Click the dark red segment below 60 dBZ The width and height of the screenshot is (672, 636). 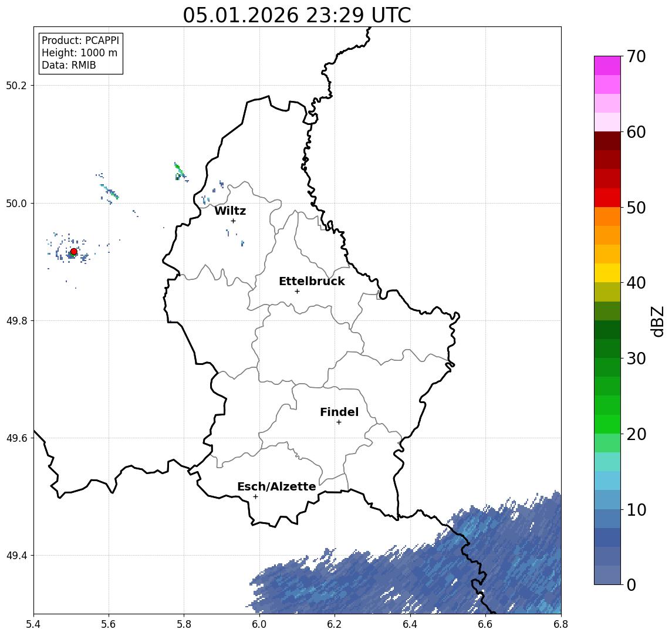607,141
